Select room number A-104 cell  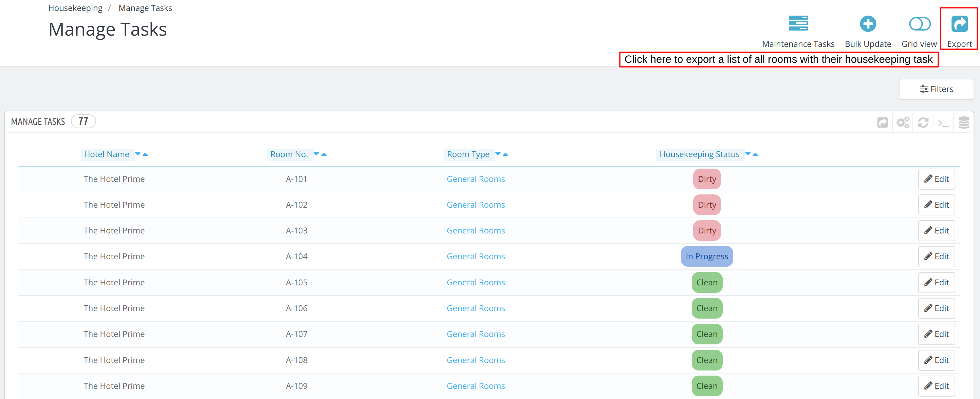pos(296,256)
